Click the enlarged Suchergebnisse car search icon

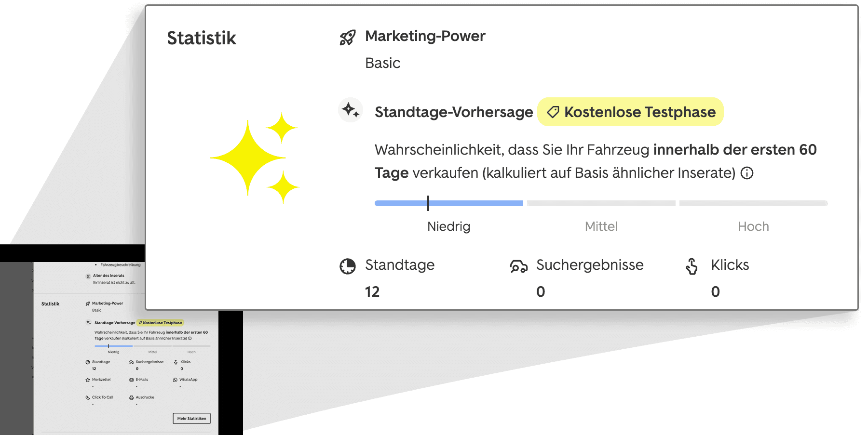(519, 266)
